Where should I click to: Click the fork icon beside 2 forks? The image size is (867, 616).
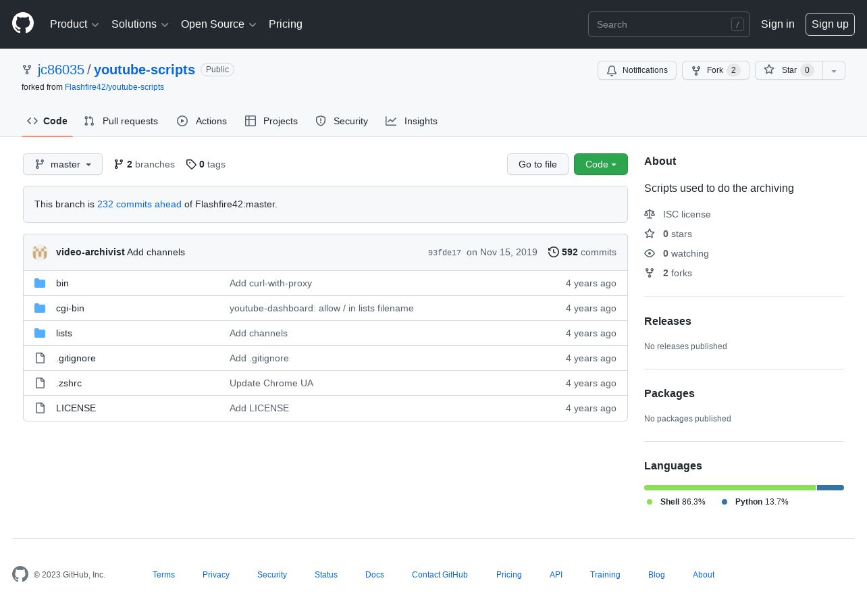[x=650, y=273]
